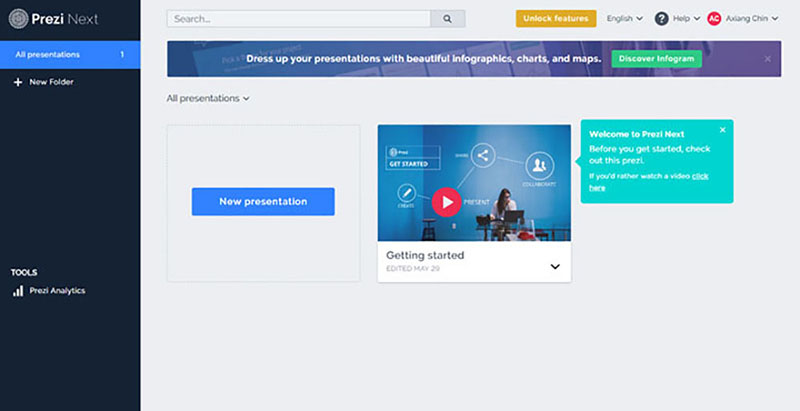The height and width of the screenshot is (411, 800).
Task: Click the magnifying glass search button
Action: click(x=447, y=19)
